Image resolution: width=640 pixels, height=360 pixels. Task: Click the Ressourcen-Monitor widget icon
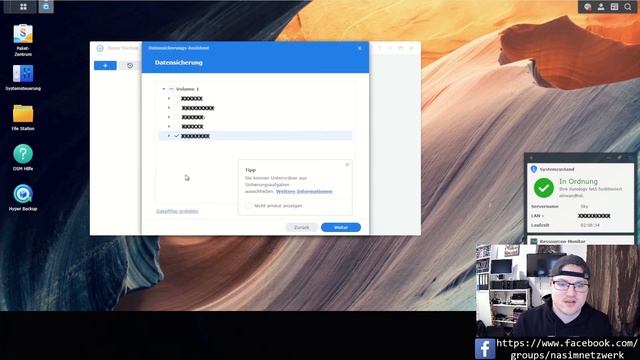click(533, 242)
